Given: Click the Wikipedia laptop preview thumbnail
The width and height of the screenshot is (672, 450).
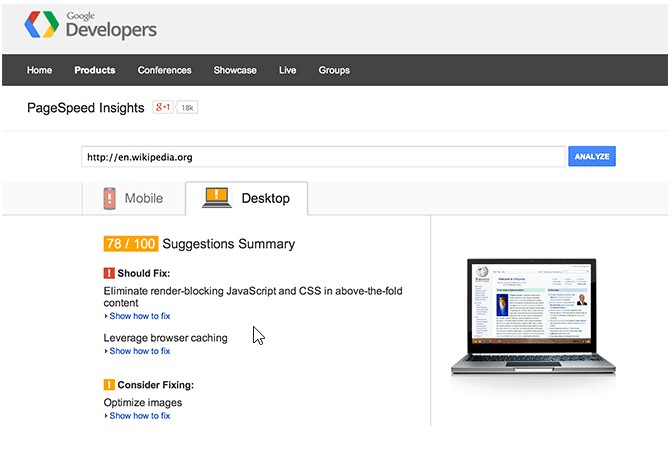Looking at the screenshot, I should click(x=533, y=317).
